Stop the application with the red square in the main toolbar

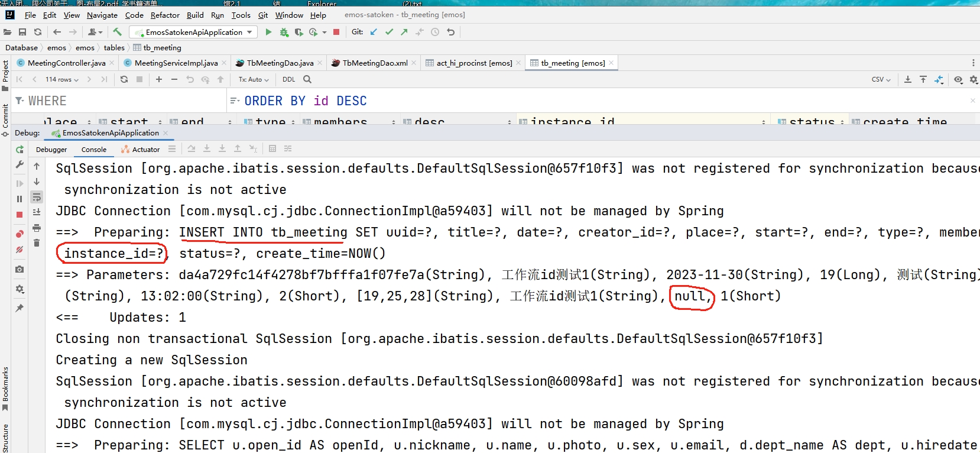coord(336,32)
